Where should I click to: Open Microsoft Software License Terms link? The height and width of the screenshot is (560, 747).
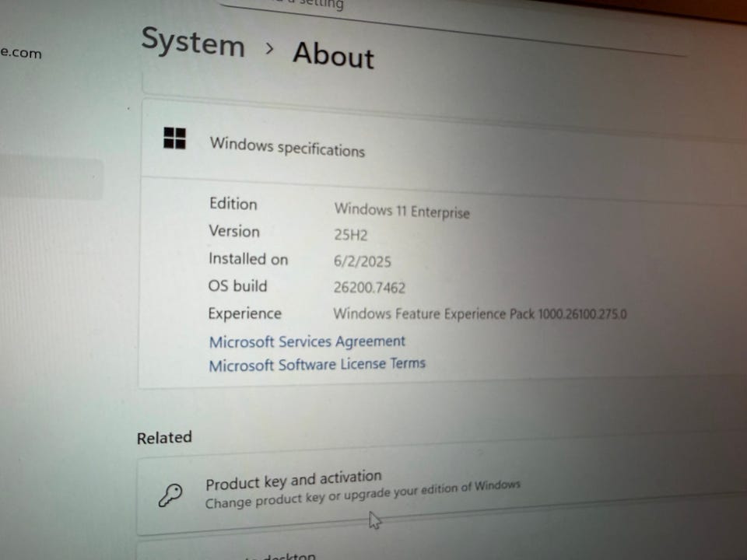(x=317, y=365)
